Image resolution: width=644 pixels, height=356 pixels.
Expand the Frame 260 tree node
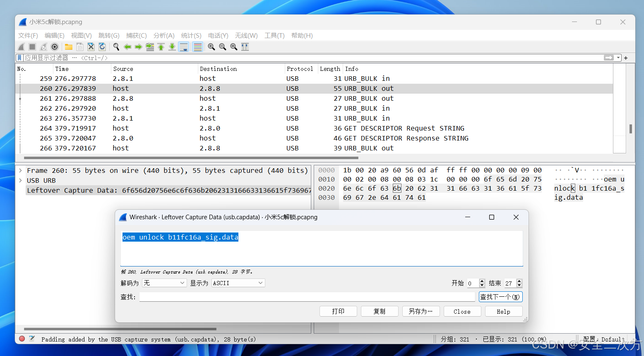20,170
